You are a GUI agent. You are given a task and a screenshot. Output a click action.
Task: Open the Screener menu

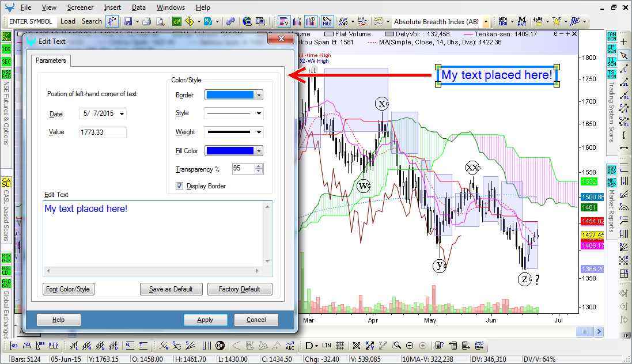click(80, 7)
